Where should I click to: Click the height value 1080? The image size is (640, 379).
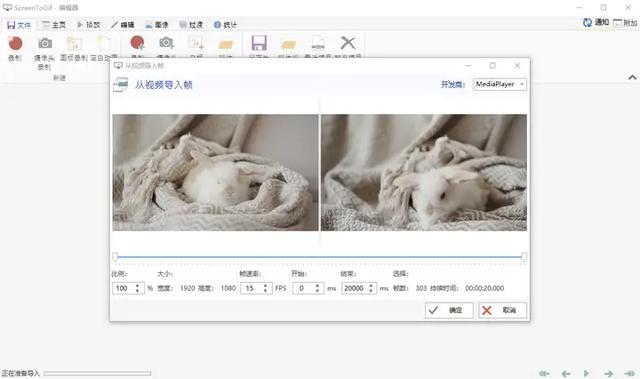[228, 288]
